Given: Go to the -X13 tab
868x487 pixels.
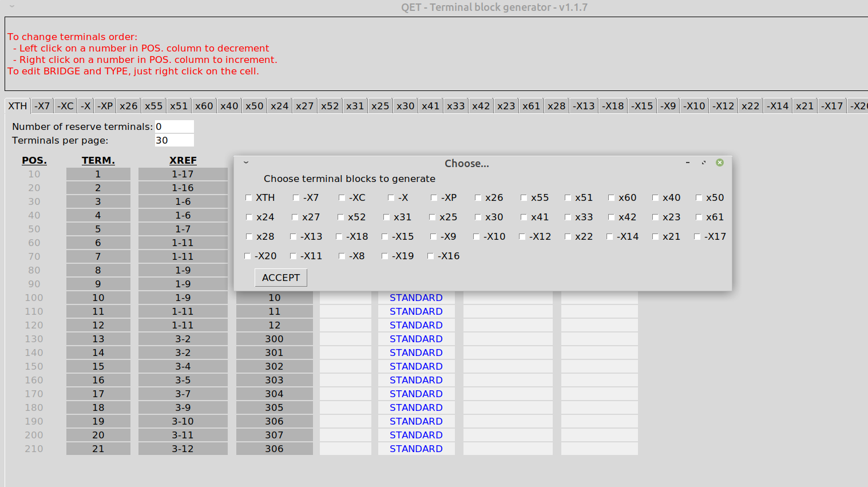Looking at the screenshot, I should (x=584, y=106).
